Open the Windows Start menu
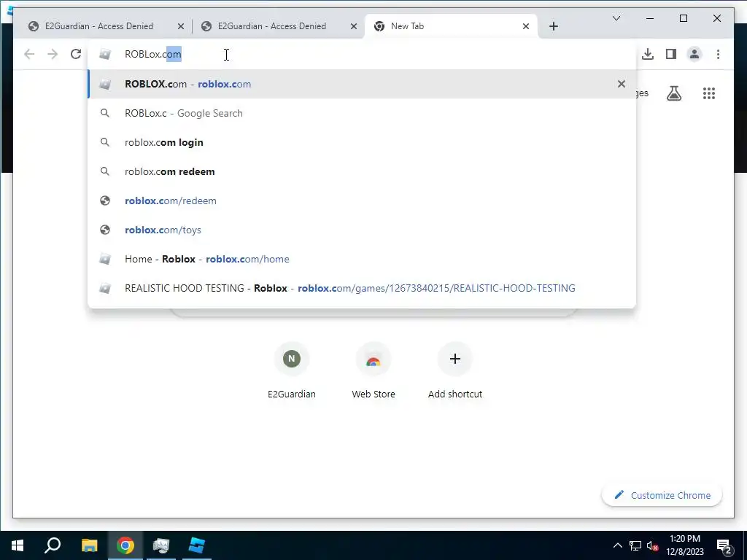Viewport: 747px width, 560px height. 18,545
